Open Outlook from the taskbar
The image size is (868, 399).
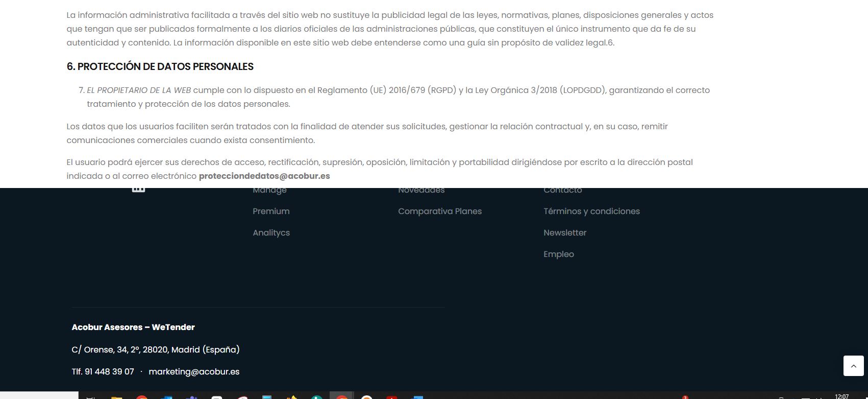coord(167,397)
